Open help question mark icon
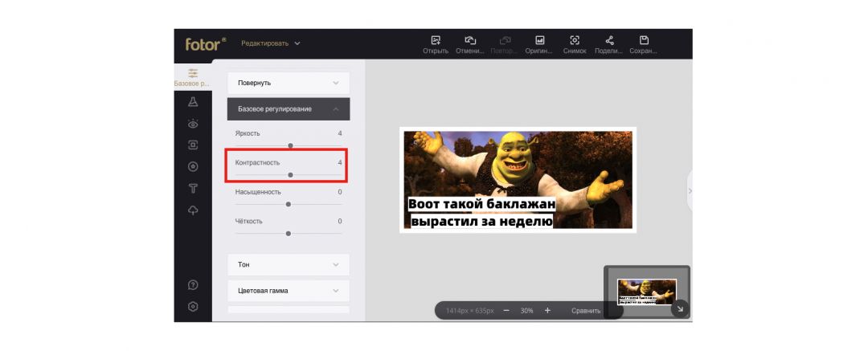Image resolution: width=868 pixels, height=351 pixels. click(x=193, y=285)
